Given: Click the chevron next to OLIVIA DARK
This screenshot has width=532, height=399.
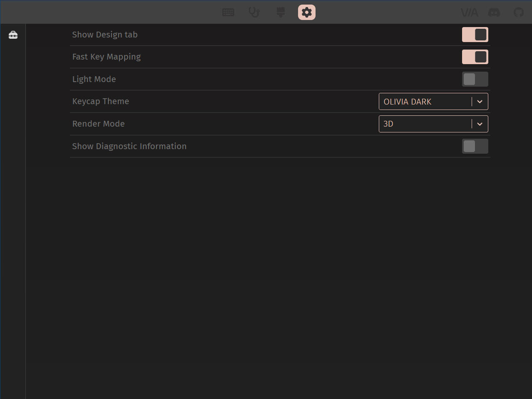Looking at the screenshot, I should pyautogui.click(x=480, y=102).
